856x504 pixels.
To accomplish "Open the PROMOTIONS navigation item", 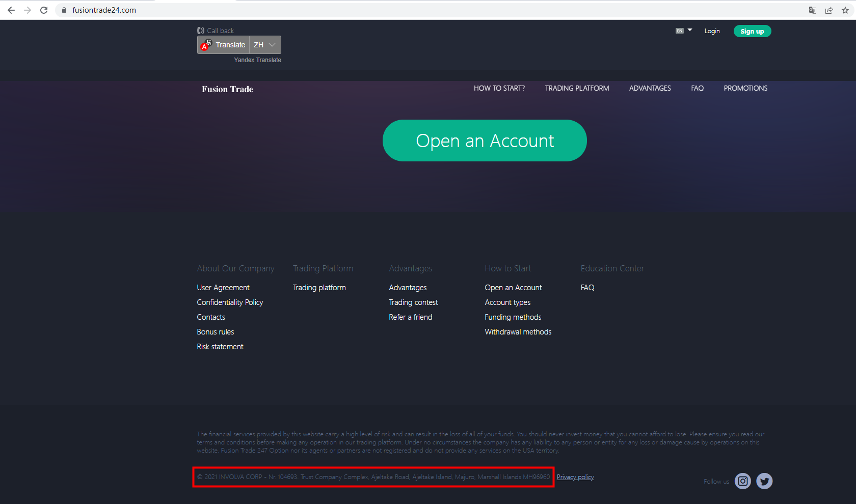I will pyautogui.click(x=745, y=88).
